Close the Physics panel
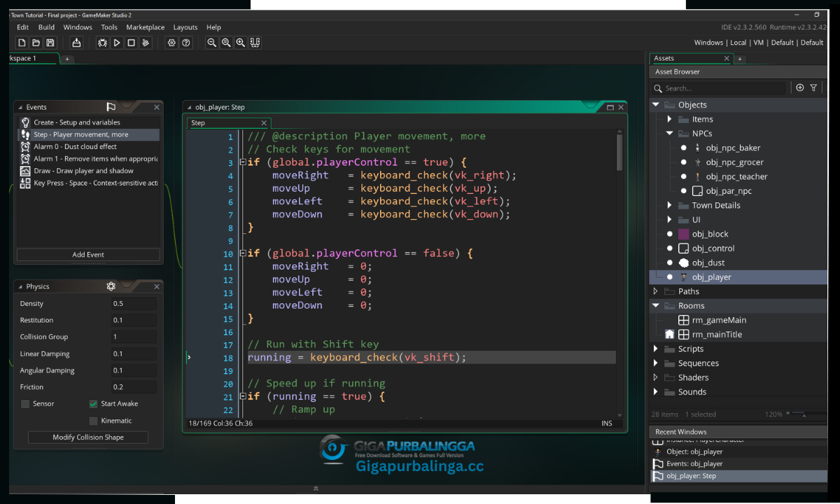840x504 pixels. coord(157,286)
